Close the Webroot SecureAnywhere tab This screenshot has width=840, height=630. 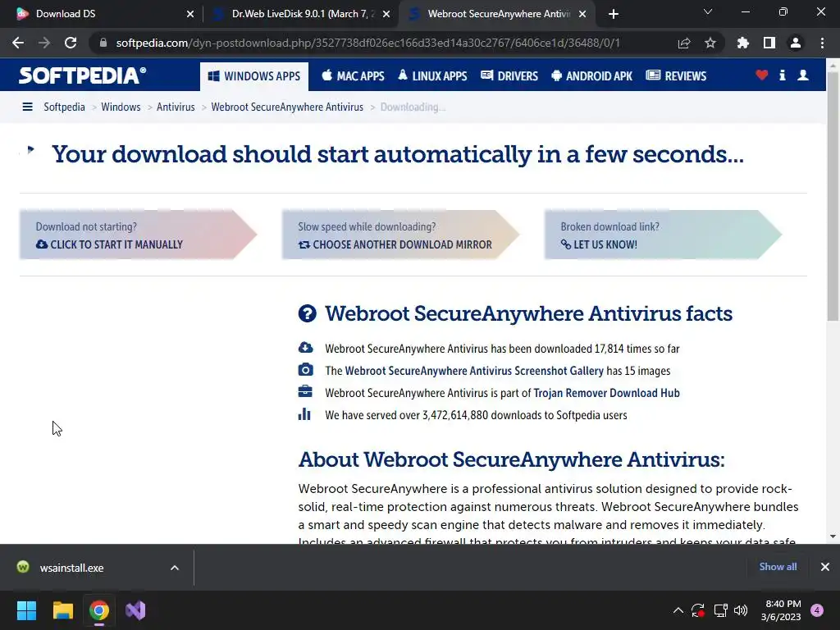583,14
